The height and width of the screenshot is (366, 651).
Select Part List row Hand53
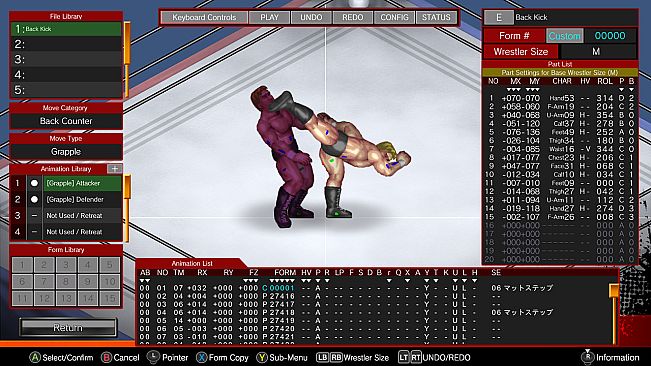point(560,98)
